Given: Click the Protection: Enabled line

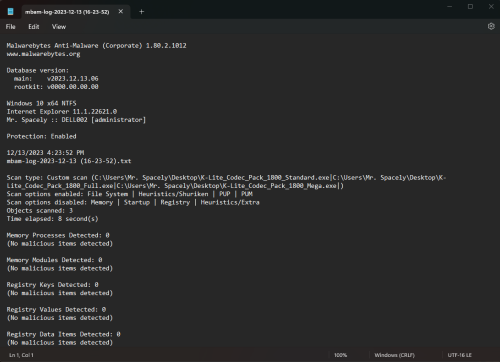Looking at the screenshot, I should click(41, 136).
